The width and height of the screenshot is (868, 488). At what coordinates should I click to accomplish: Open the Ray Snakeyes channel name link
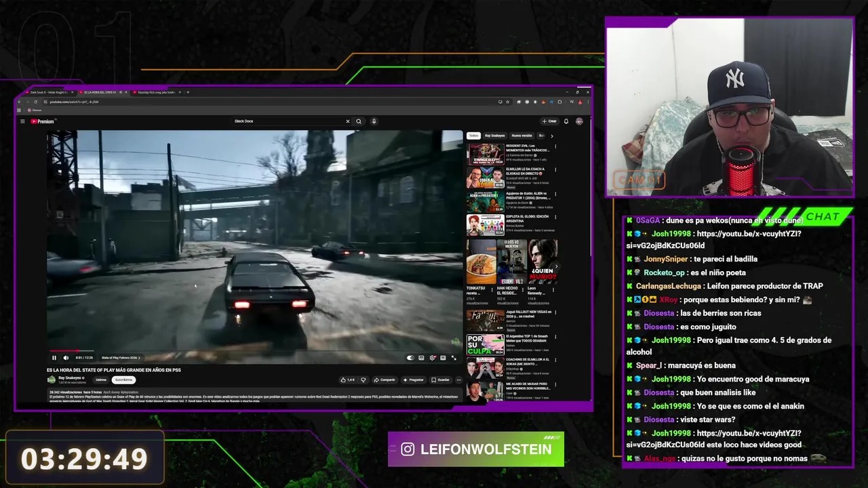point(70,378)
